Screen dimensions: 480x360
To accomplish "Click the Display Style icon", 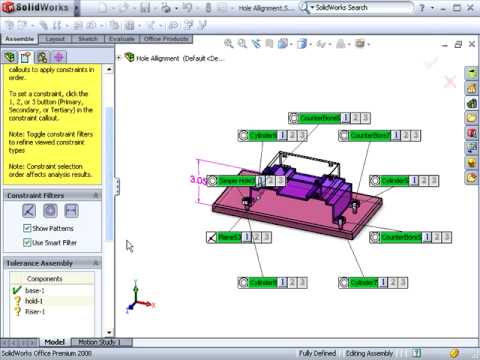I will point(301,44).
